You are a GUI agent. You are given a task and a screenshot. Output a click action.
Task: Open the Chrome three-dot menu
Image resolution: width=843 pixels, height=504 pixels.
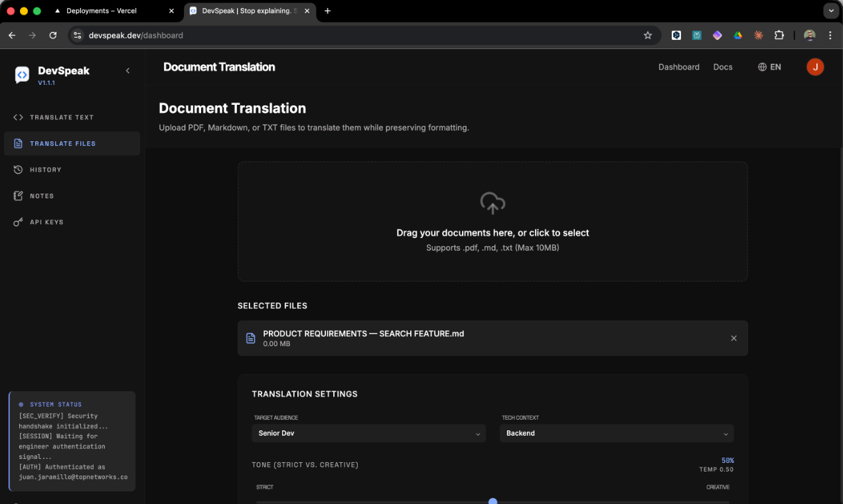coord(830,35)
